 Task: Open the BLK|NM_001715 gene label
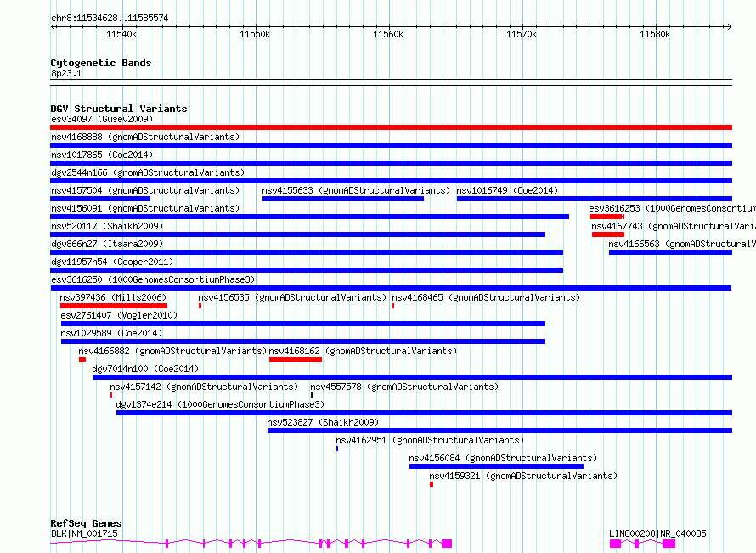pos(84,533)
